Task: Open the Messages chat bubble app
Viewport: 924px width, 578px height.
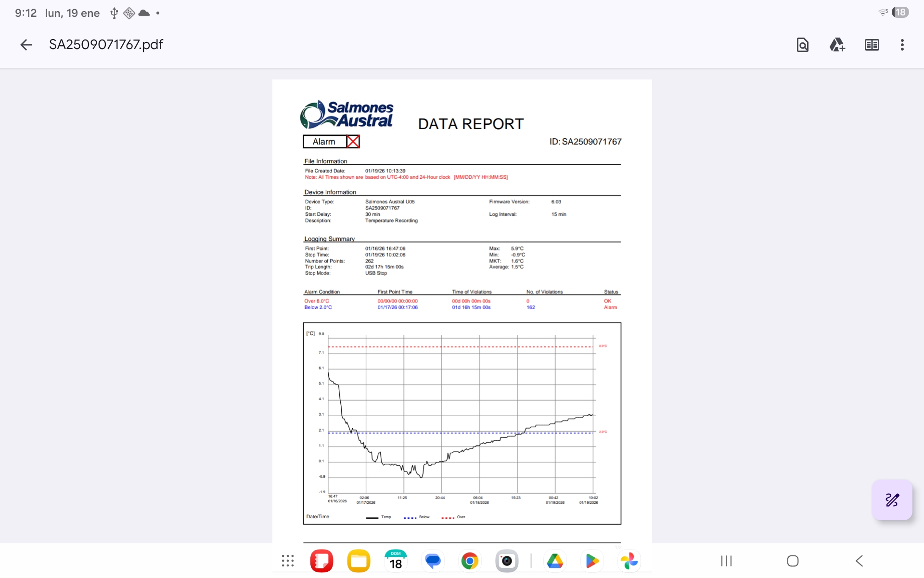Action: pyautogui.click(x=433, y=561)
